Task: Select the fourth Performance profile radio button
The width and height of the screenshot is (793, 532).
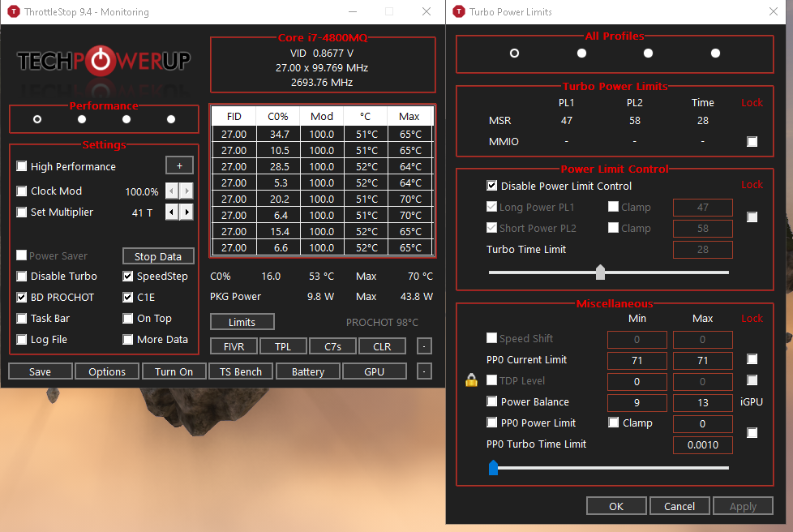Action: (x=171, y=119)
